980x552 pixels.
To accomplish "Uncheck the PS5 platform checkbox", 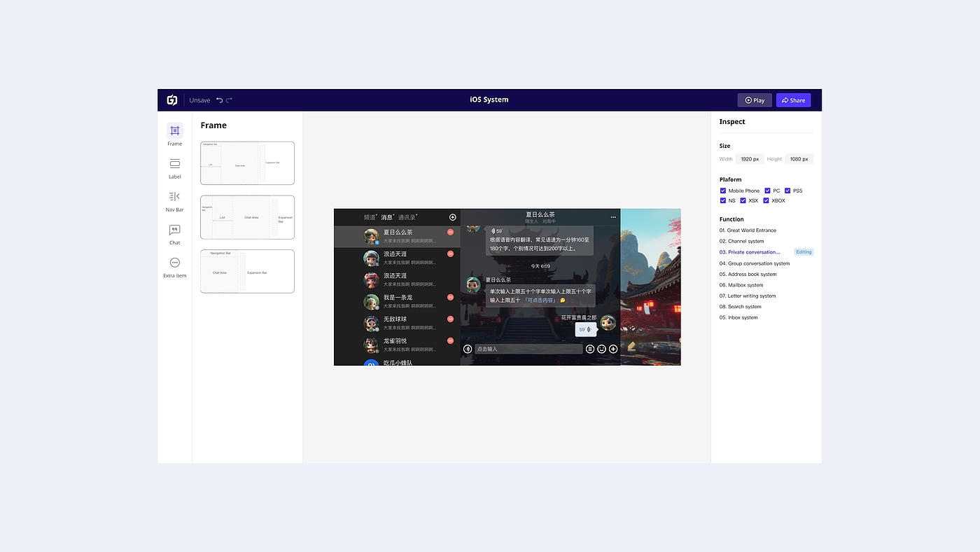I will click(x=787, y=191).
